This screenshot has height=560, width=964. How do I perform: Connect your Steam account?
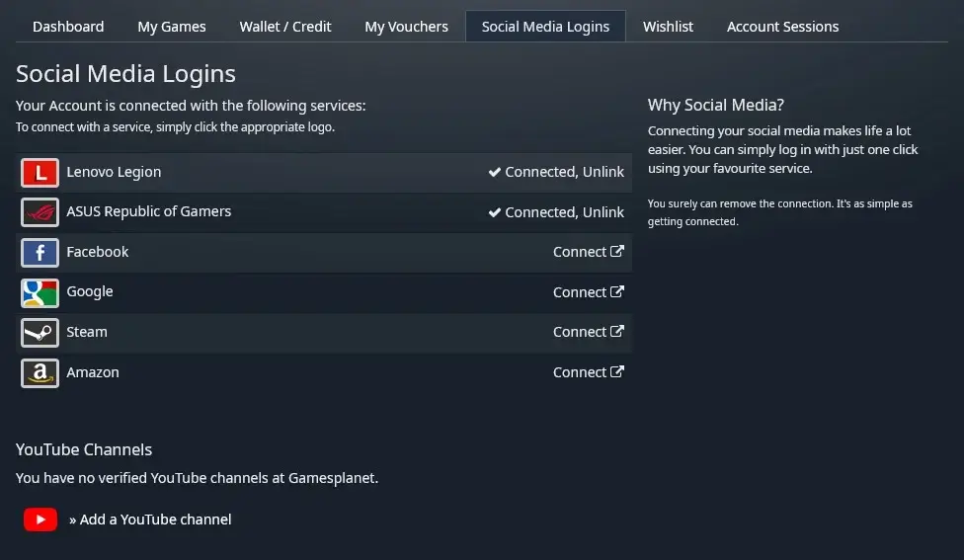click(588, 332)
